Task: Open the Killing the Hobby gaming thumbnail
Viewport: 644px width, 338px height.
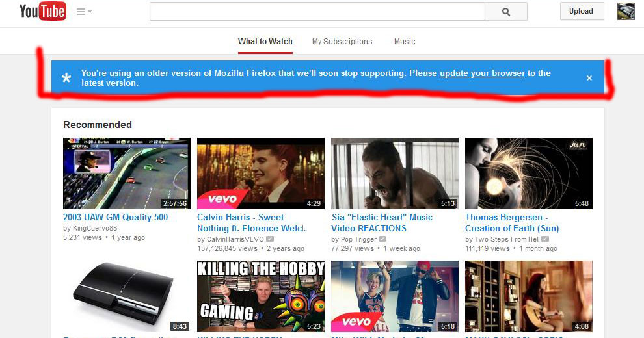Action: (260, 296)
